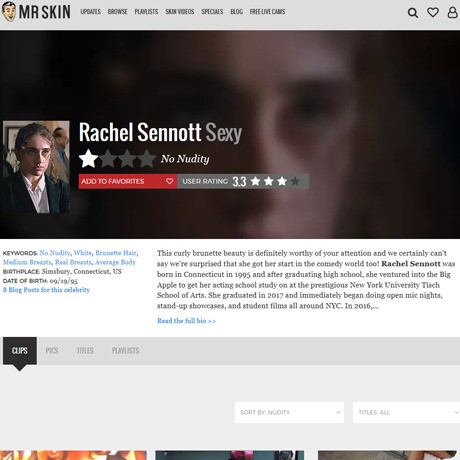This screenshot has width=460, height=460.
Task: Add to Favorites toggle button
Action: 128,181
